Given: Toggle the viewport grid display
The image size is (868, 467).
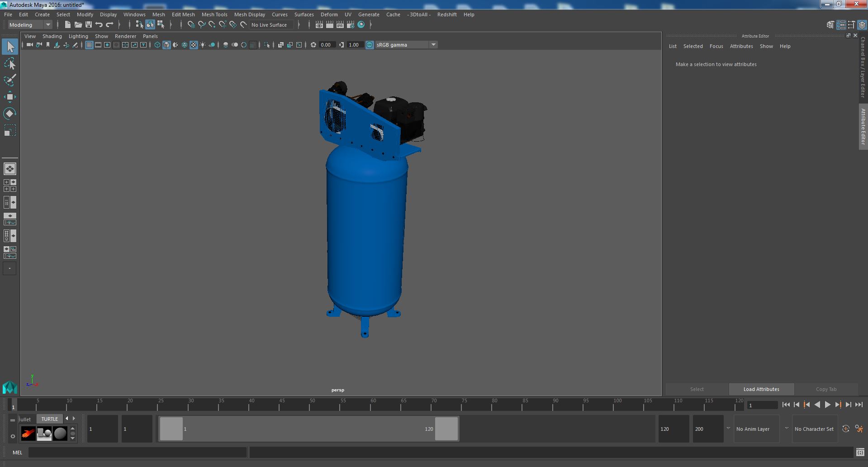Looking at the screenshot, I should coord(89,45).
